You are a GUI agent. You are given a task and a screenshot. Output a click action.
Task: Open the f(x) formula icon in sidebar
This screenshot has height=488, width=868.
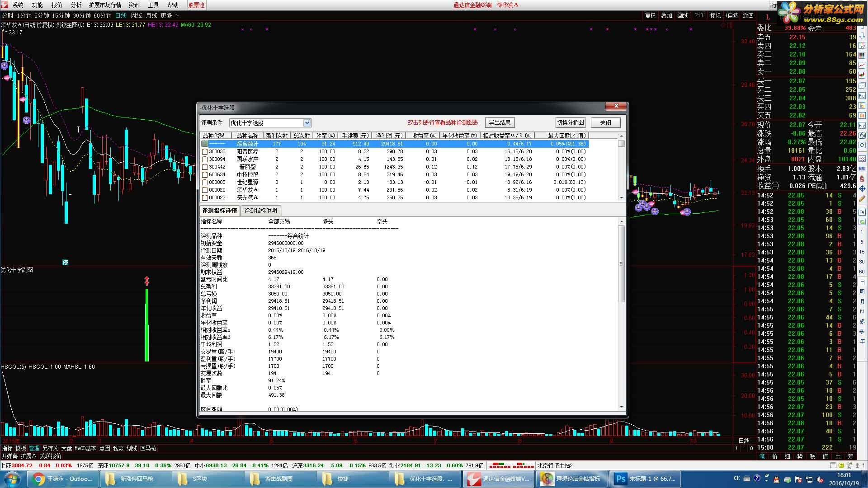click(x=862, y=136)
